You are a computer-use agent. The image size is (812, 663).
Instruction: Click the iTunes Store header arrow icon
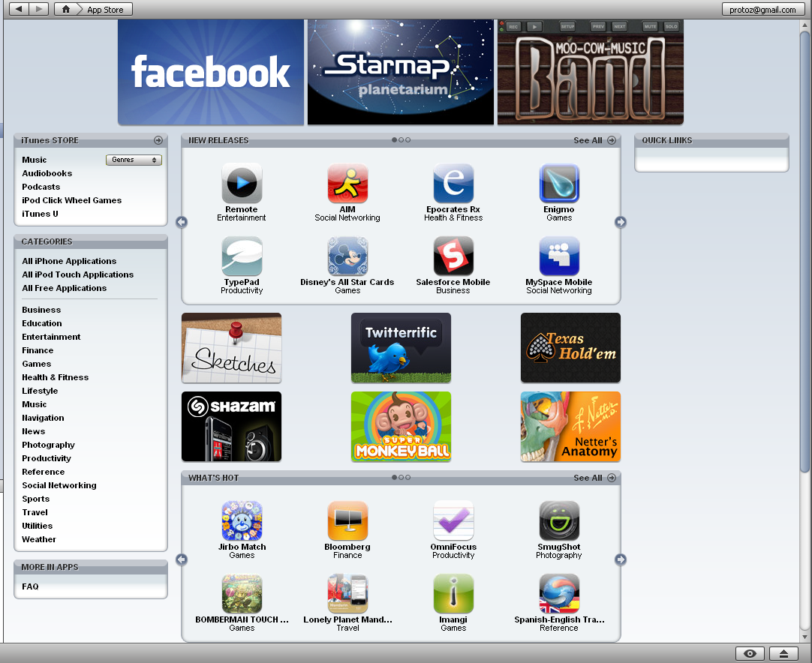tap(158, 140)
